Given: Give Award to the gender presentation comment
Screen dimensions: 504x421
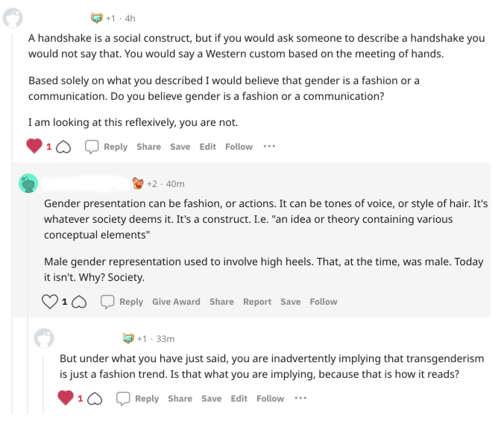Looking at the screenshot, I should coord(176,302).
